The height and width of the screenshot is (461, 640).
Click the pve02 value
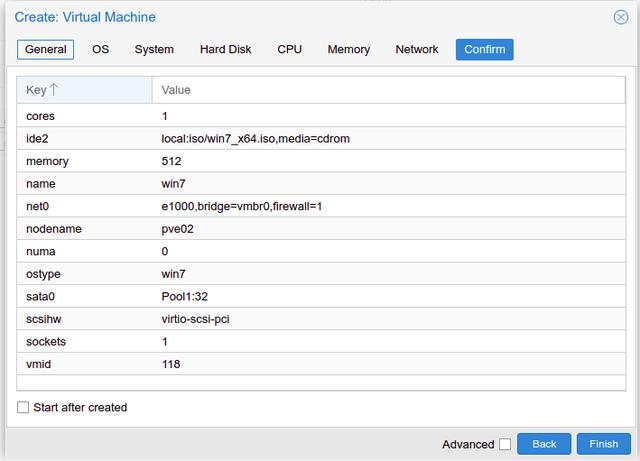(x=178, y=229)
